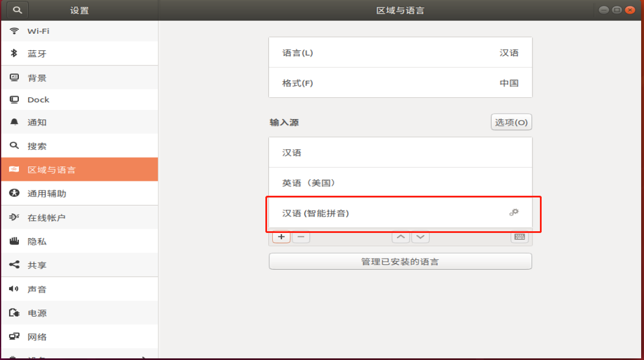Screen dimensions: 644x360
Task: Click the Dock icon in sidebar
Action: coord(14,100)
